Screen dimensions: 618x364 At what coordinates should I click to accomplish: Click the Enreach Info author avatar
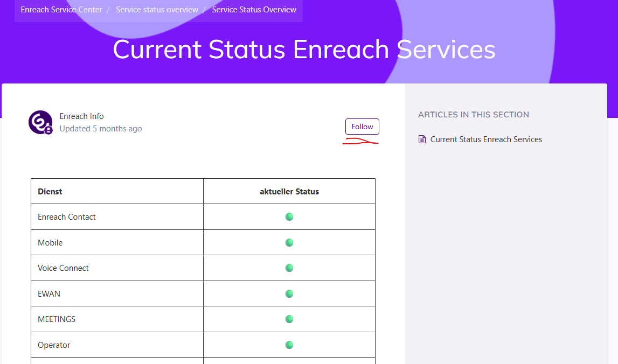[x=40, y=122]
